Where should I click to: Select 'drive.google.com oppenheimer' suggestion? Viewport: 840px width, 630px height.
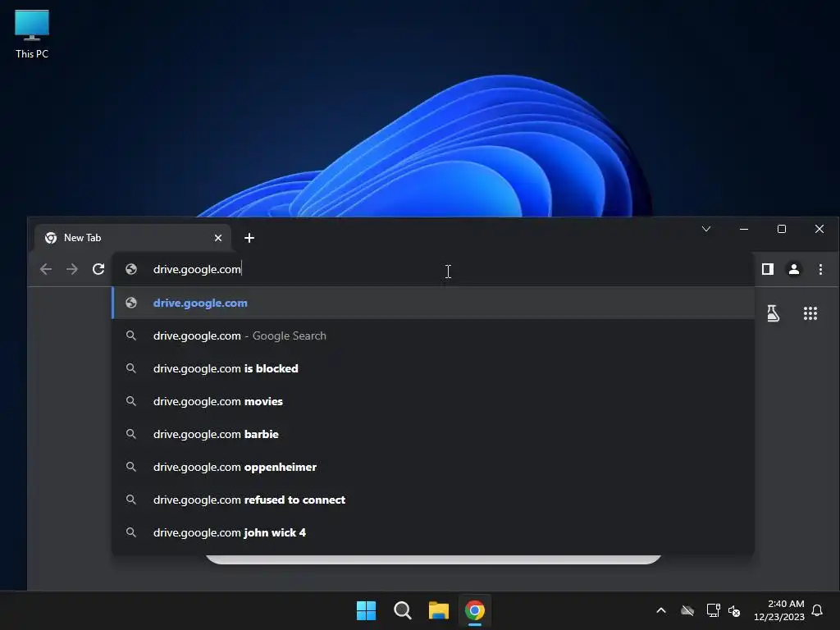(x=433, y=467)
